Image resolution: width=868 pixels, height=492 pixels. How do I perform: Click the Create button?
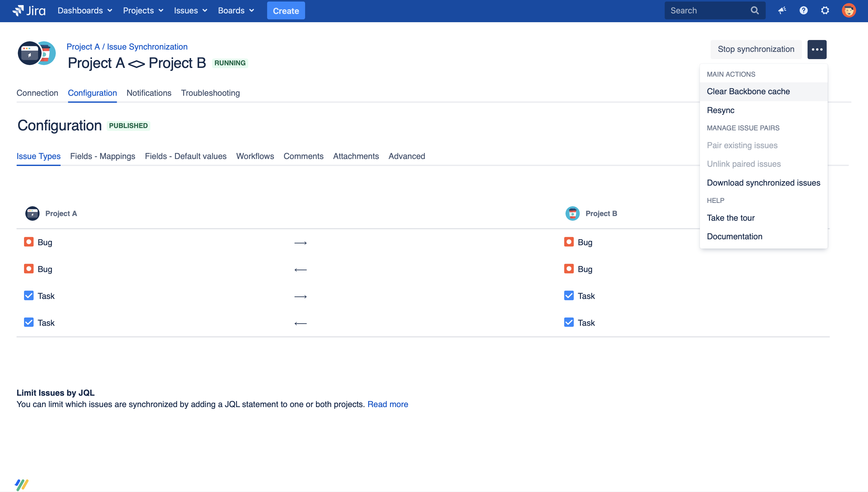pos(286,11)
